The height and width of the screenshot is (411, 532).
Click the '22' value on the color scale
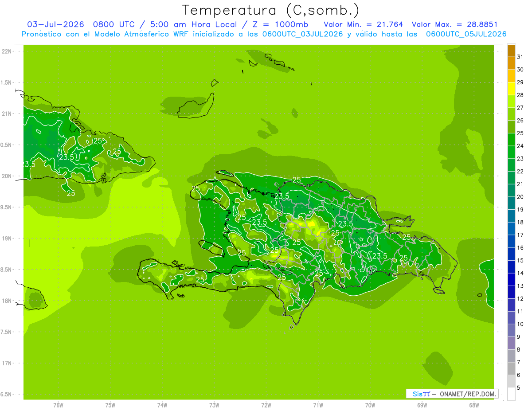(x=520, y=171)
